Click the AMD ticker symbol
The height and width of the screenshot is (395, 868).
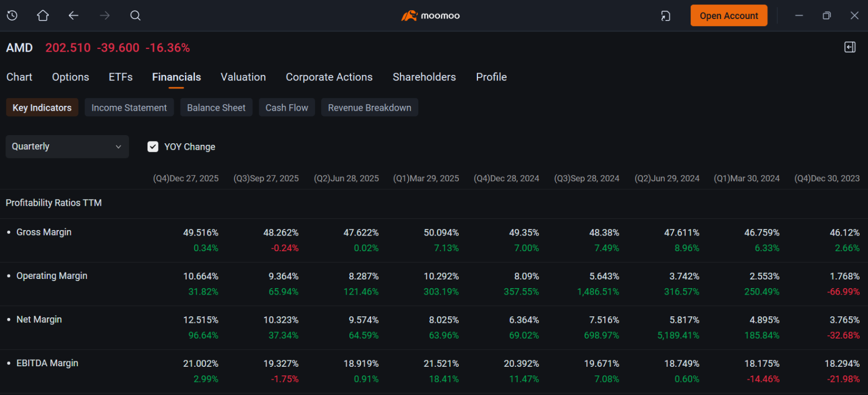tap(20, 48)
